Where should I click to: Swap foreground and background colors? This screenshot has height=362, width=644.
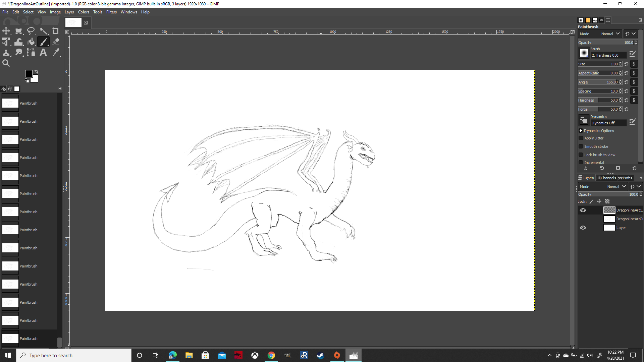(x=36, y=72)
